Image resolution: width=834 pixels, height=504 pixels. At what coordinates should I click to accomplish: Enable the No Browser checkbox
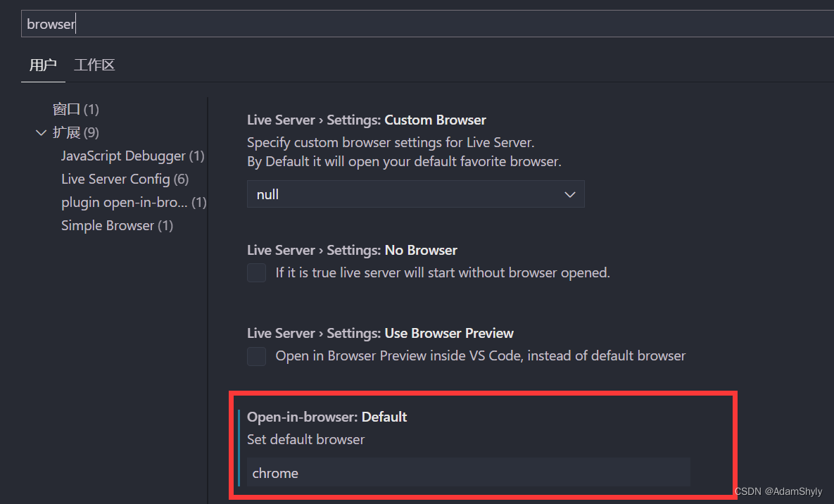pyautogui.click(x=256, y=272)
